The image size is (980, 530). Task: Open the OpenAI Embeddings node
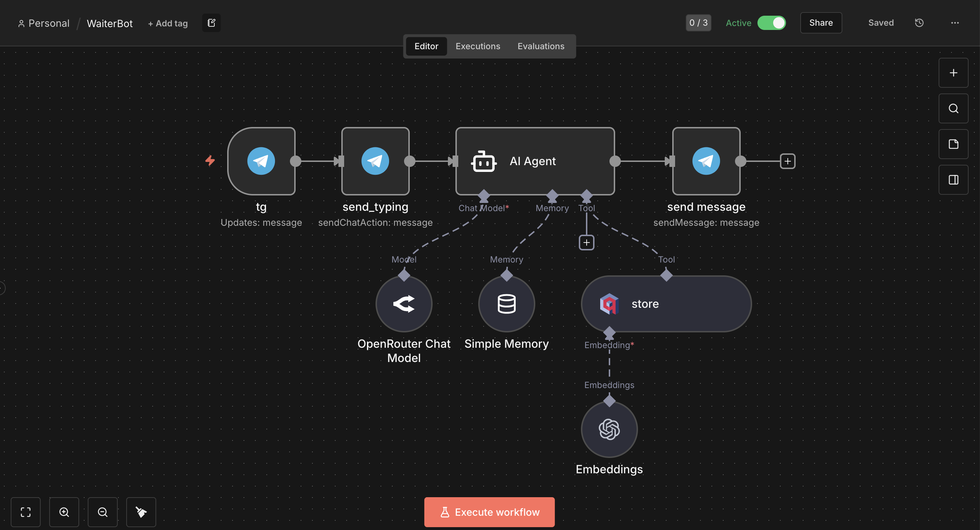tap(609, 429)
